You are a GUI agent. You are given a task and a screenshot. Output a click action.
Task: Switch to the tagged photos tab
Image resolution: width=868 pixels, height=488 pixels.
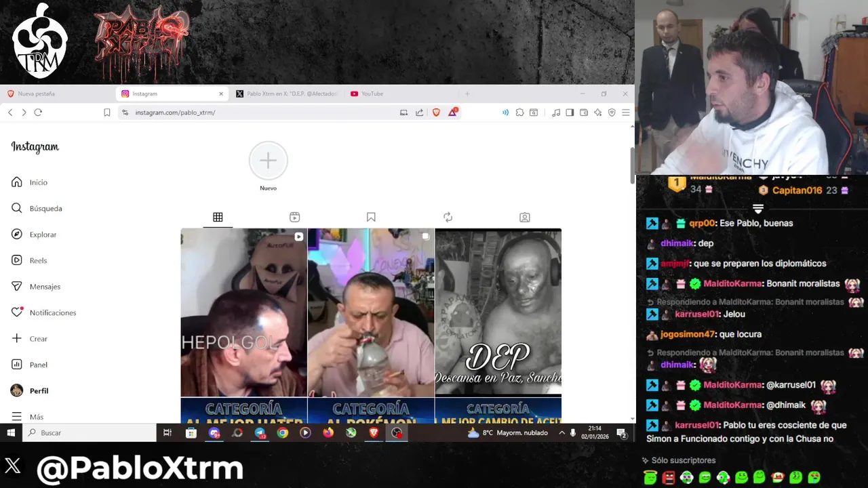[524, 217]
